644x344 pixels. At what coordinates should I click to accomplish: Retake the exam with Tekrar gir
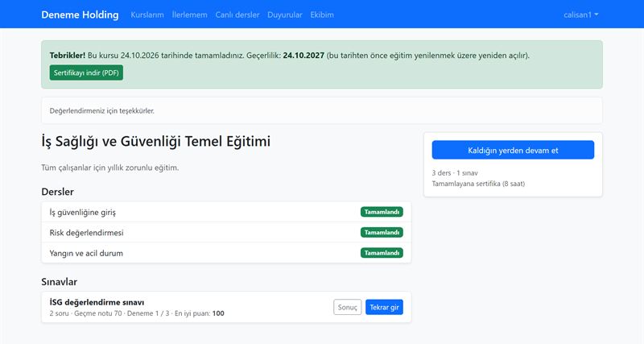coord(384,307)
